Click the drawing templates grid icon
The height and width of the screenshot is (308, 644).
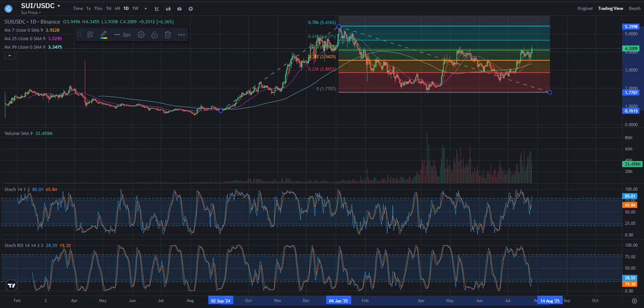(91, 34)
